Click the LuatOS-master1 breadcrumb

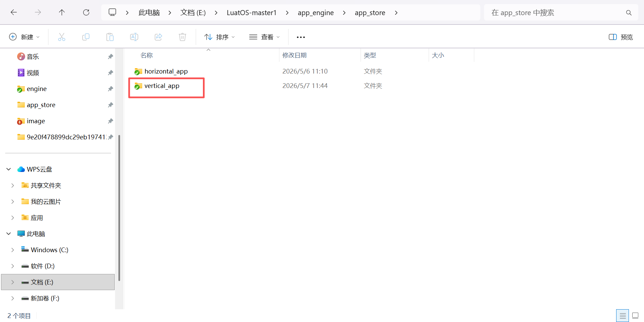[252, 13]
